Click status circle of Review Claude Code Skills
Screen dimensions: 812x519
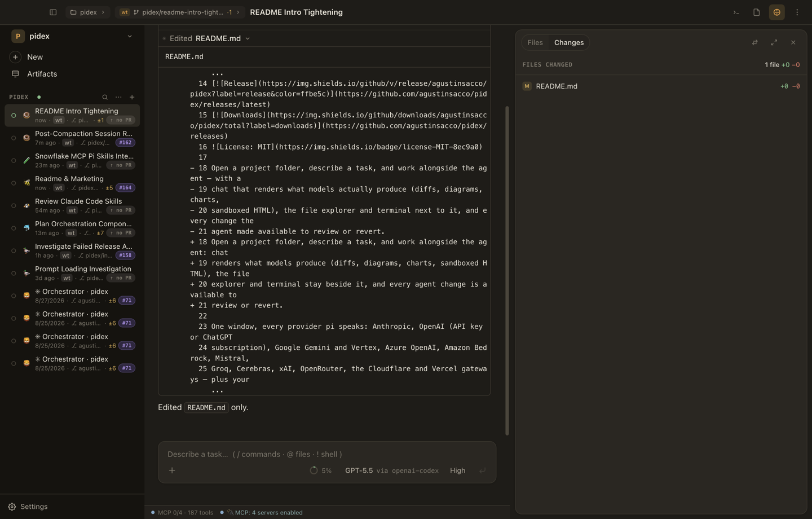pos(14,206)
